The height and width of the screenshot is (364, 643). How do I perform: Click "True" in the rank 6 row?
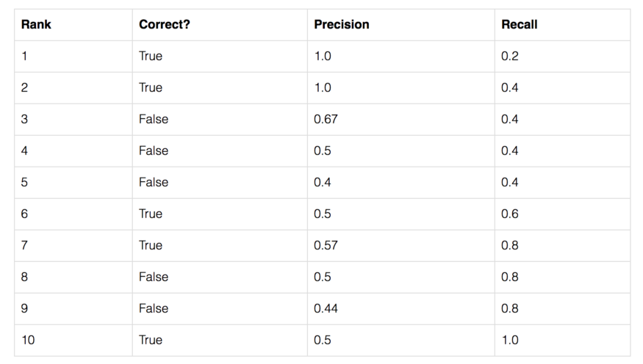[x=151, y=214]
